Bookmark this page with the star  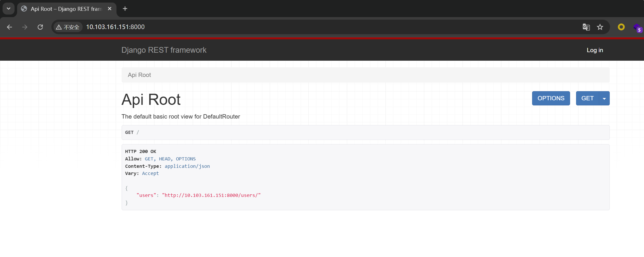pyautogui.click(x=600, y=27)
